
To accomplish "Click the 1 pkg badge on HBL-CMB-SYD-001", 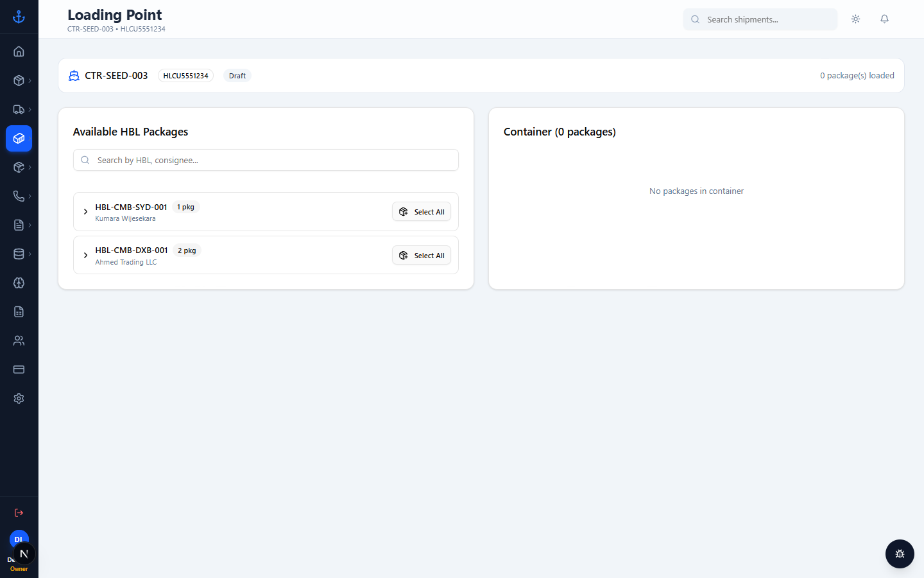I will tap(186, 207).
